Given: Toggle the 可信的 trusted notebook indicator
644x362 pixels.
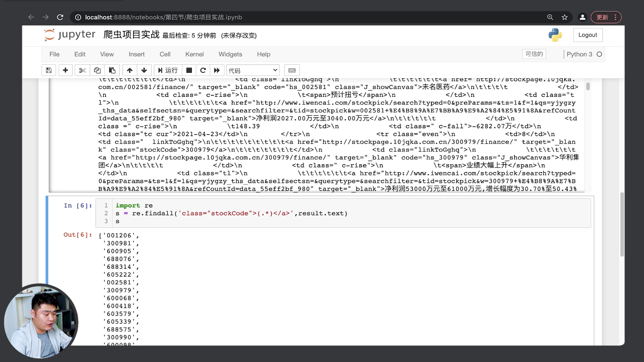Looking at the screenshot, I should tap(534, 54).
